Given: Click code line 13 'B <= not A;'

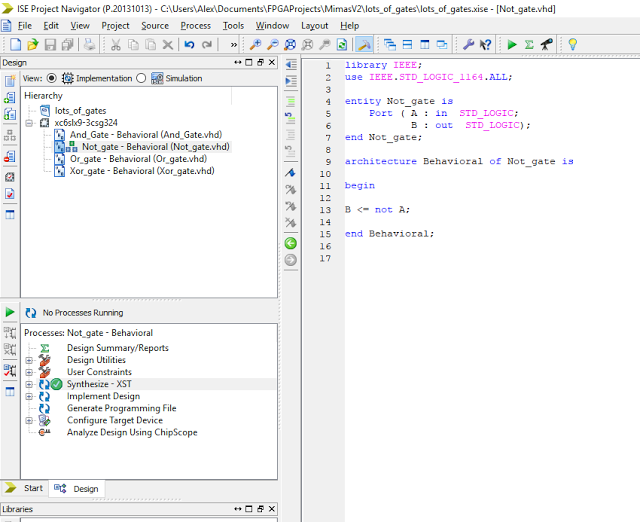Looking at the screenshot, I should (x=377, y=210).
